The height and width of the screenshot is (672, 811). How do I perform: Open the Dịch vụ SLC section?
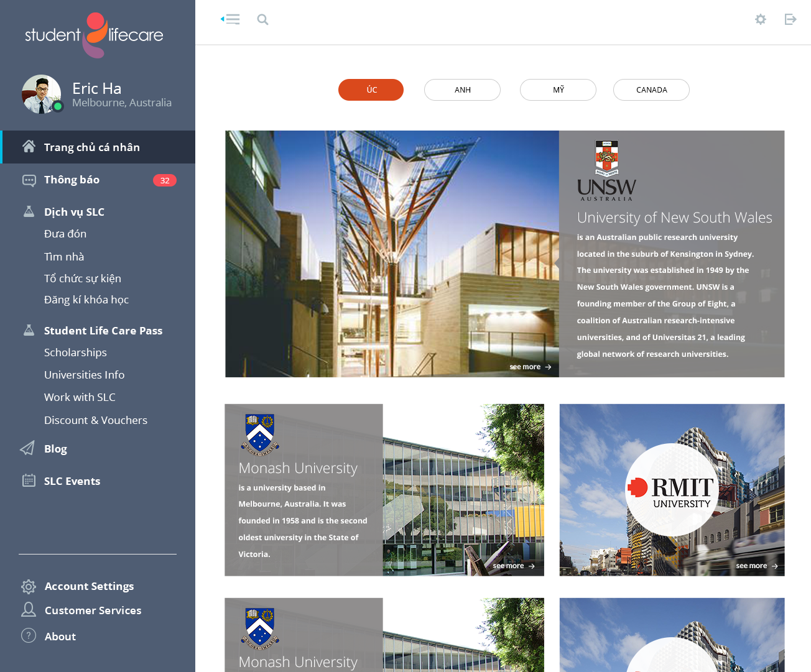(x=74, y=212)
